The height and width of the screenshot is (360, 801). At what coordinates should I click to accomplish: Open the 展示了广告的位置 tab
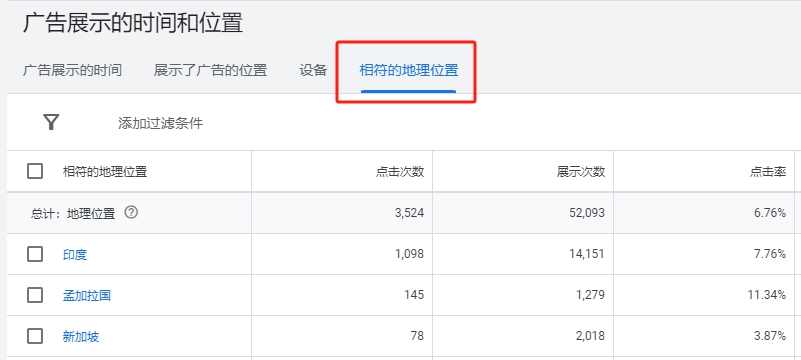click(210, 70)
